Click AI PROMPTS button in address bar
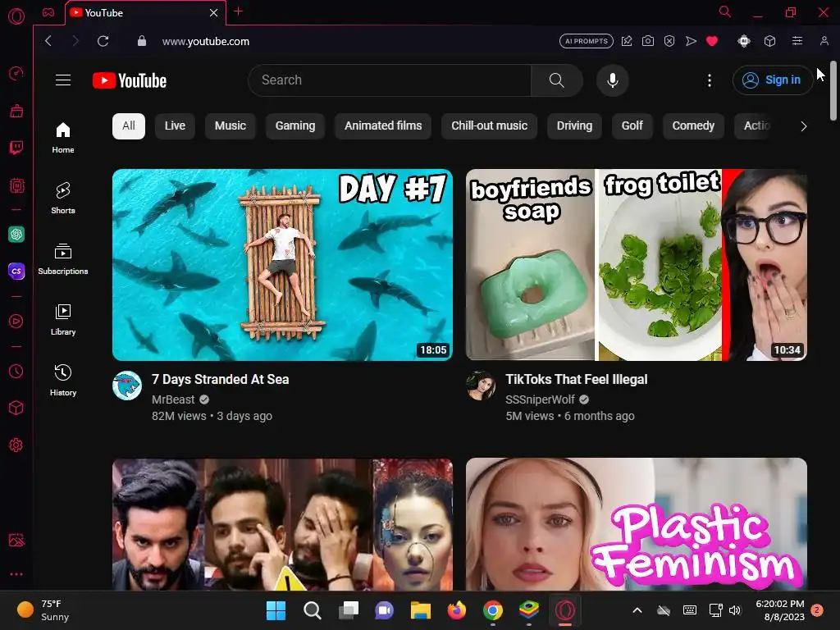840x630 pixels. click(586, 41)
